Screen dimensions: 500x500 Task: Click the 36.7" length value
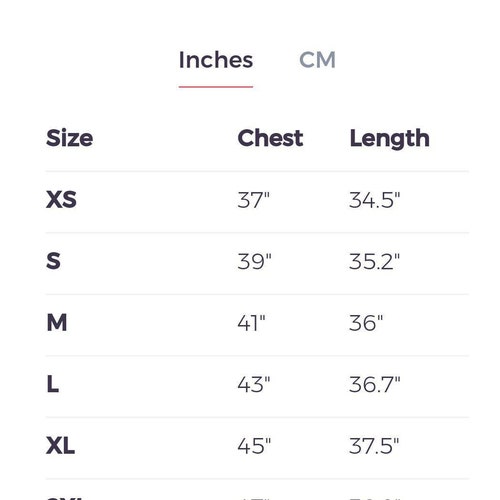click(x=374, y=384)
